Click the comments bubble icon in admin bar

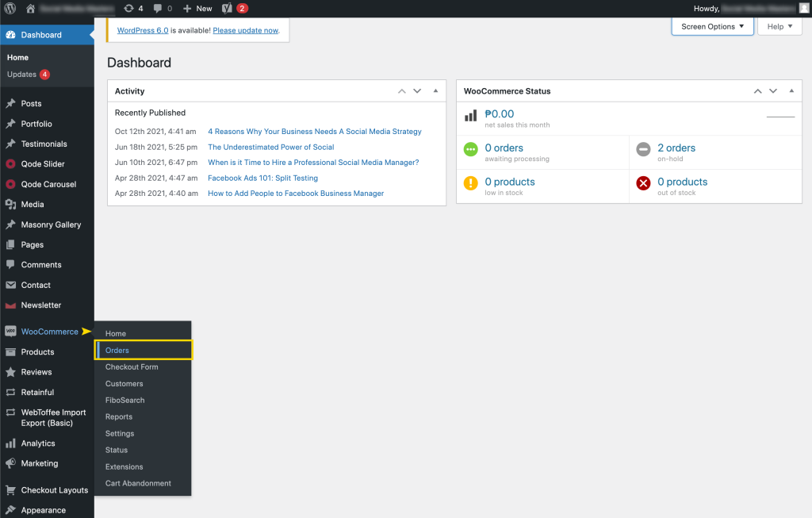click(158, 8)
